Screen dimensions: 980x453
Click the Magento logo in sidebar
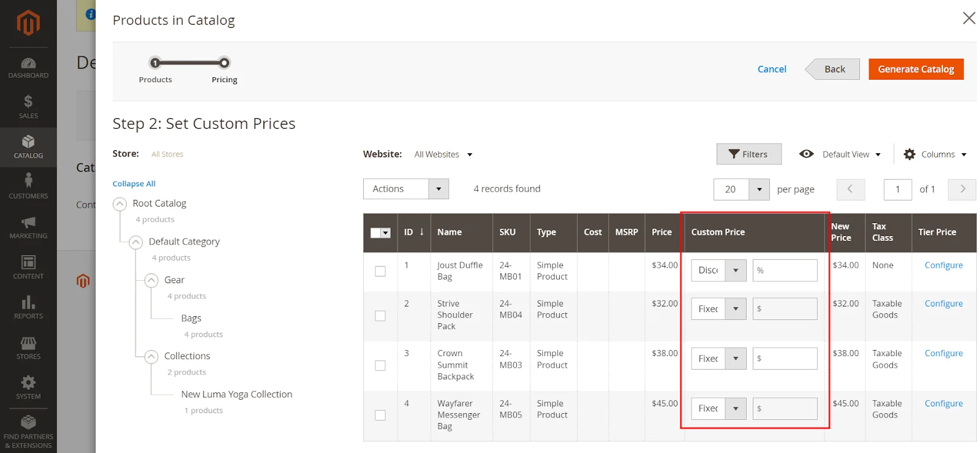pyautogui.click(x=28, y=23)
